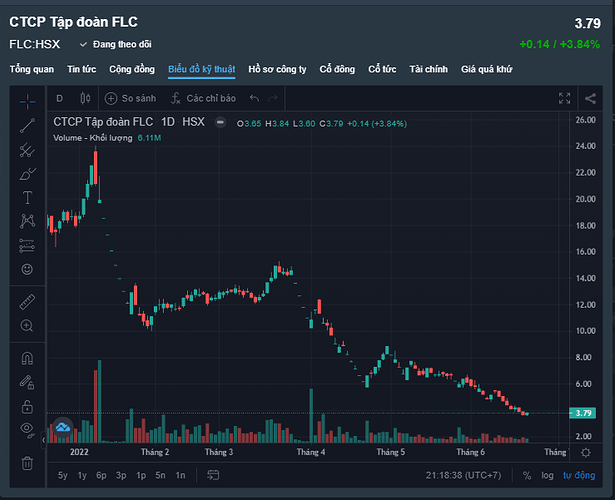Select the ruler measure tool

point(27,300)
